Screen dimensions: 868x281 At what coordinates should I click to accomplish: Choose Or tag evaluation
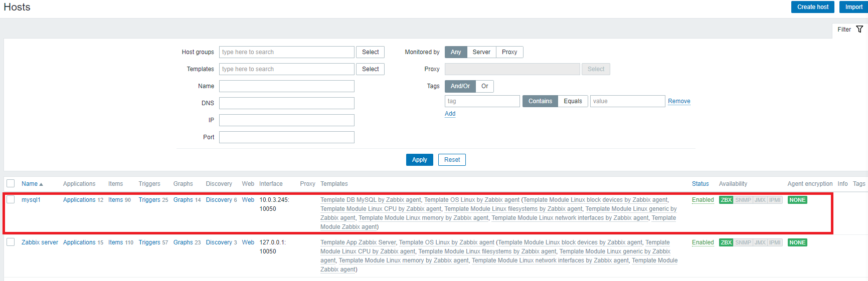[485, 86]
